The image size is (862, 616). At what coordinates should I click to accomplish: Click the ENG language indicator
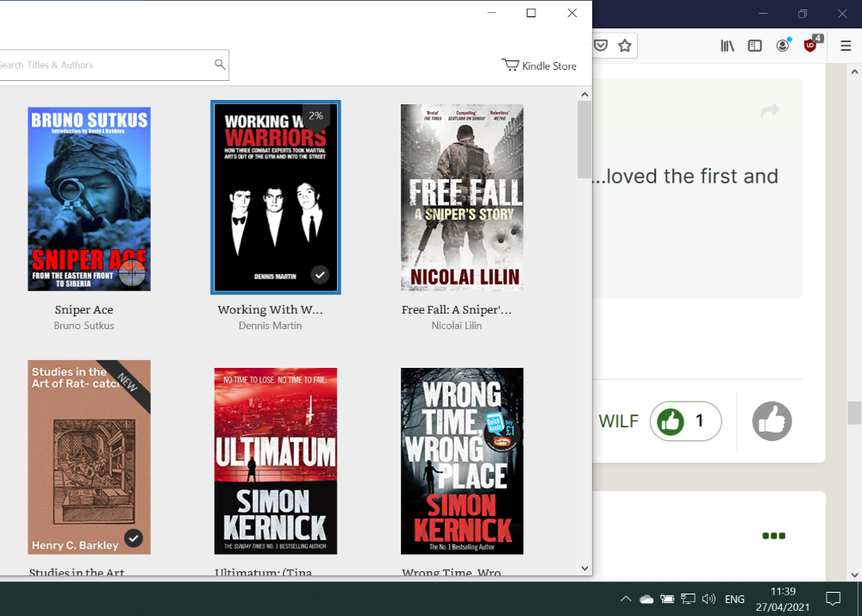pos(734,599)
